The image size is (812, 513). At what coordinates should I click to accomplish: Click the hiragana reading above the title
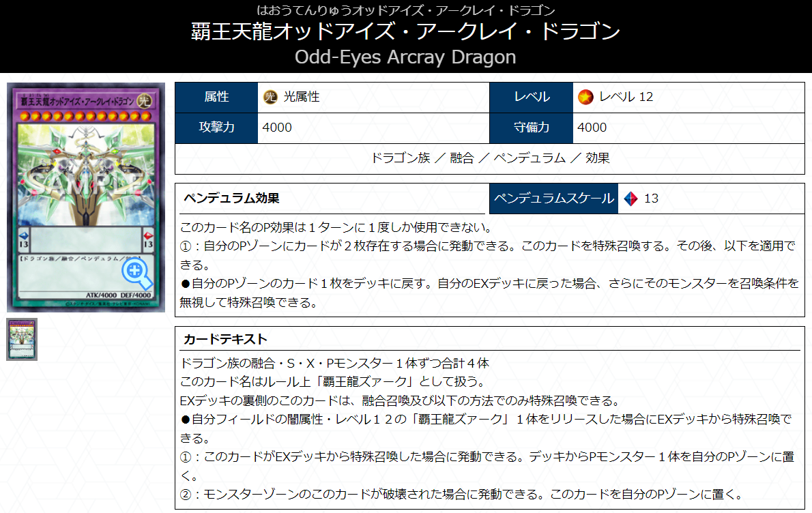[x=405, y=10]
